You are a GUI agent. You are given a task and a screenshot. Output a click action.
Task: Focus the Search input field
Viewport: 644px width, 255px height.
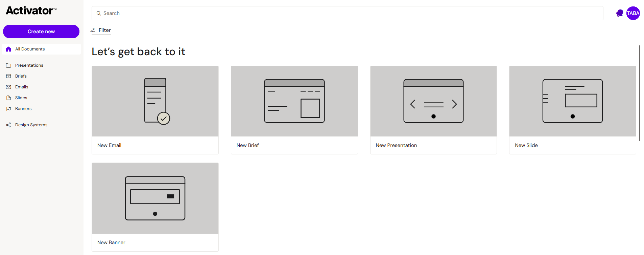point(347,13)
